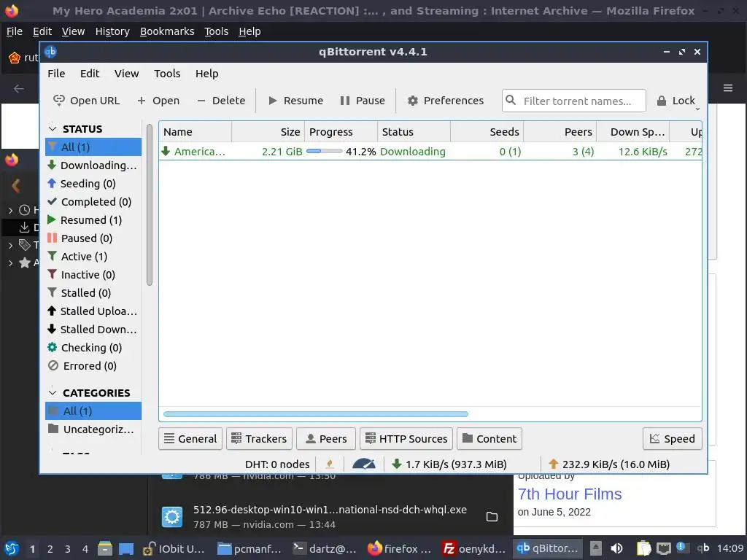This screenshot has width=747, height=560.
Task: Sort by Status column header
Action: click(414, 132)
